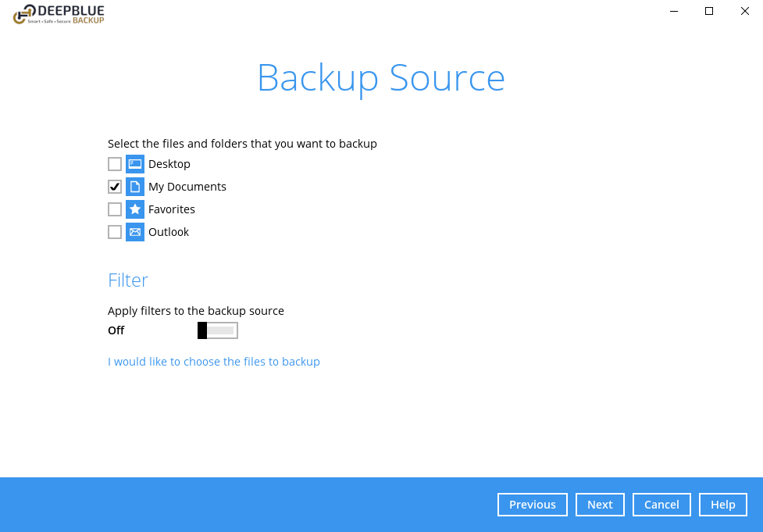Select the 'My Documents' text label
The image size is (763, 532).
(187, 187)
